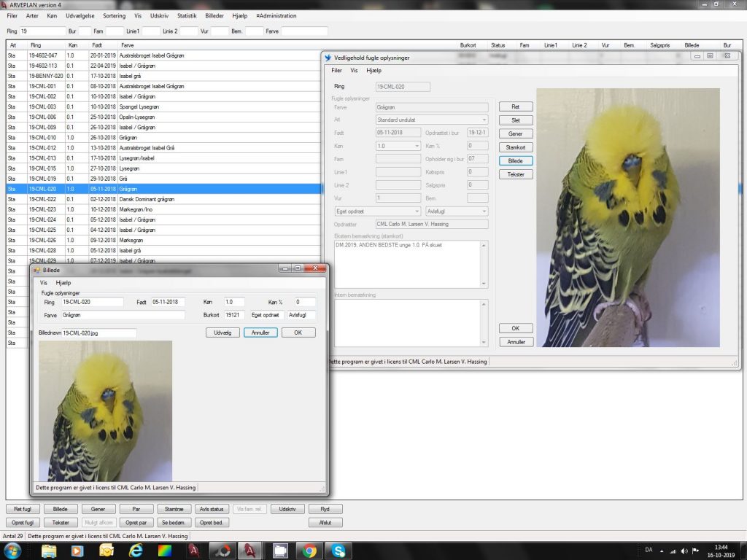Open the Arter menu
747x560 pixels.
[32, 16]
